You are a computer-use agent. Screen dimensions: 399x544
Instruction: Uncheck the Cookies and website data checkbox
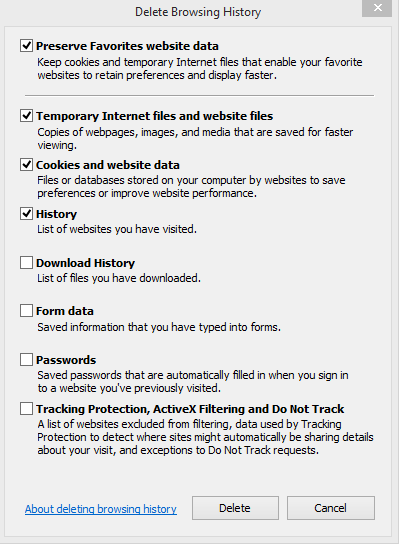[x=26, y=164]
